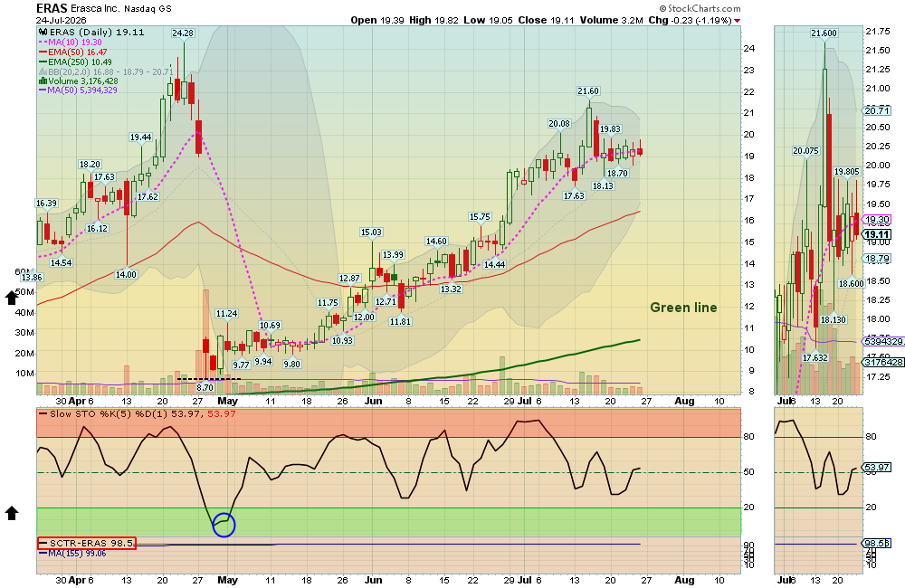Click the 20.71 upper band axis tag
This screenshot has height=588, width=905.
(877, 110)
